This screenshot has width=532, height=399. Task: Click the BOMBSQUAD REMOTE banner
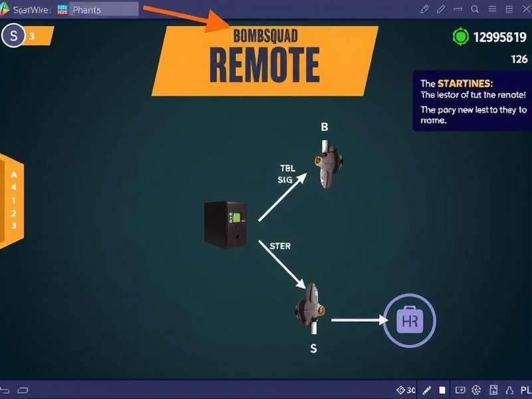coord(265,61)
